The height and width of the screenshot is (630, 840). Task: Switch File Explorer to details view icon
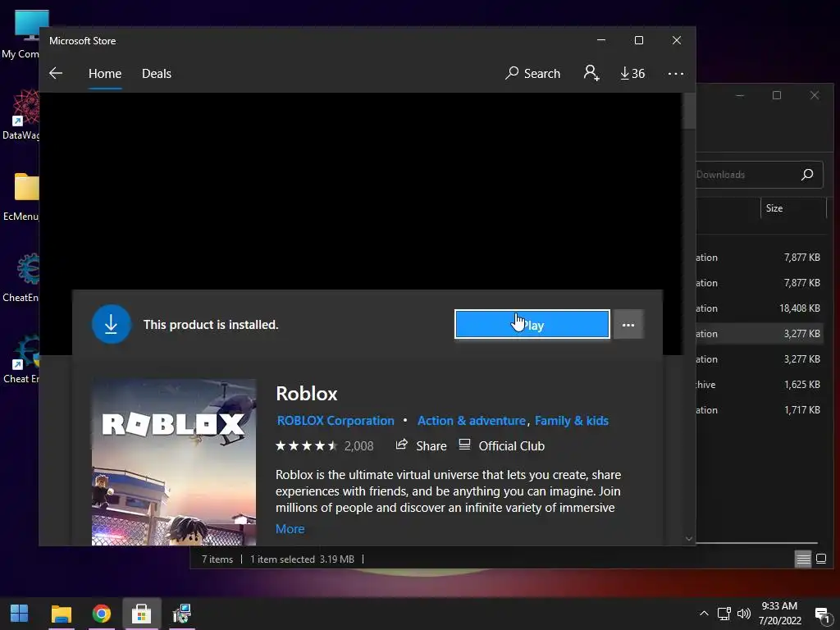pyautogui.click(x=803, y=559)
